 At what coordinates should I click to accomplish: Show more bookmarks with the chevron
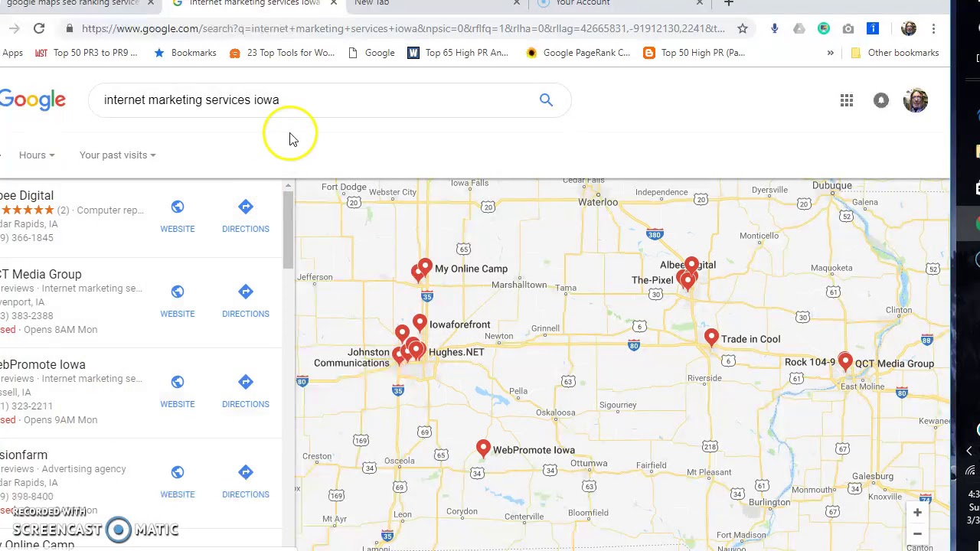830,53
